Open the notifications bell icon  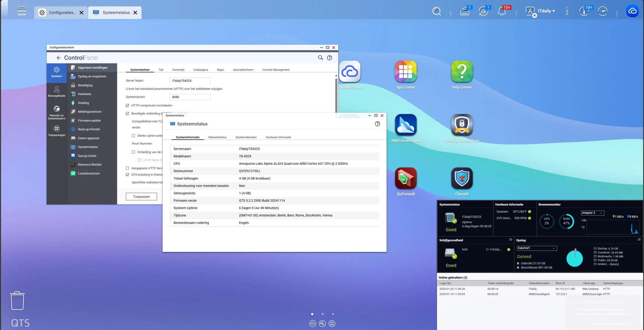(502, 11)
